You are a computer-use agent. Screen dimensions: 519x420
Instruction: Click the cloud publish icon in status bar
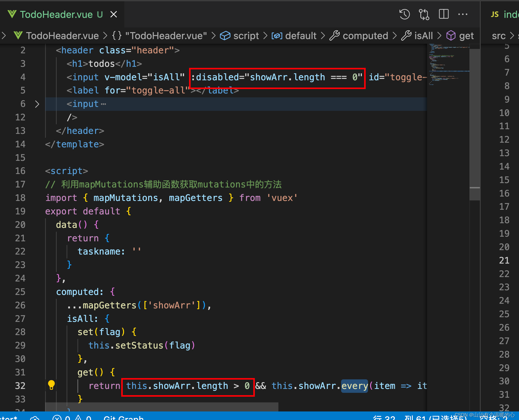coord(35,417)
